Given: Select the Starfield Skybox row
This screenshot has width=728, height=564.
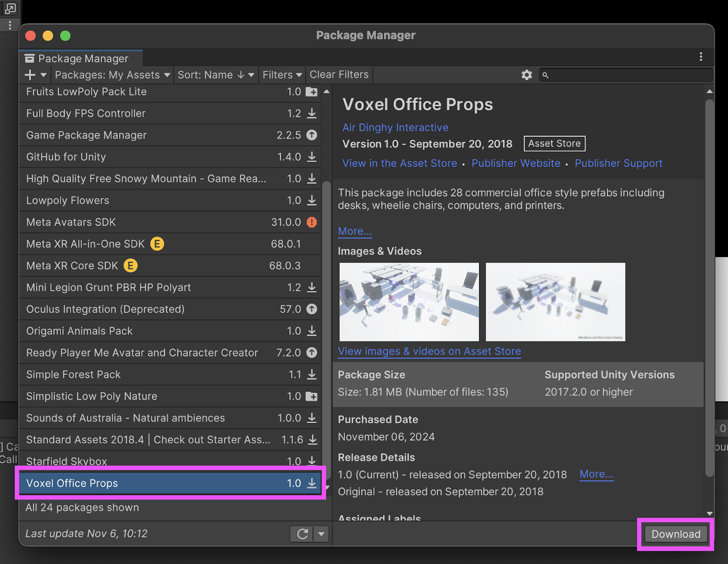Looking at the screenshot, I should [x=170, y=459].
